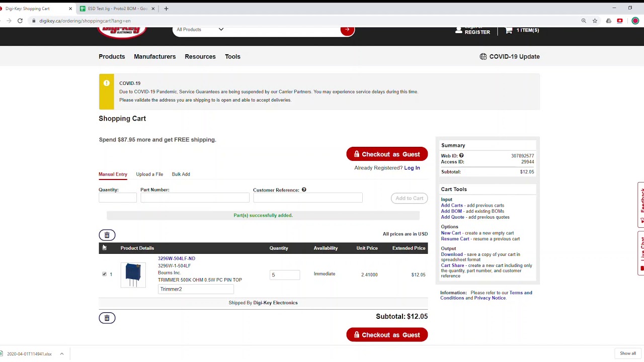The height and width of the screenshot is (362, 644).
Task: Uncheck the checkbox for cart item 1
Action: coord(104,274)
